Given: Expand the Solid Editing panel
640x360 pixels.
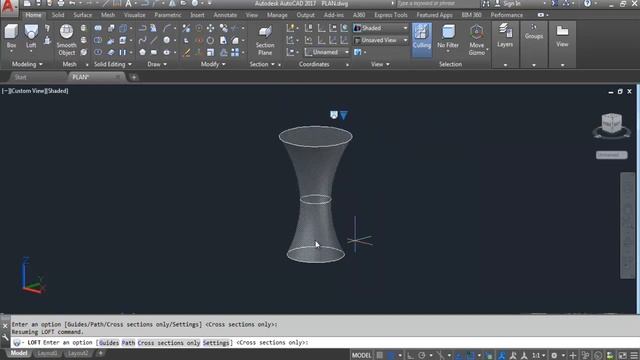Looking at the screenshot, I should [x=113, y=64].
